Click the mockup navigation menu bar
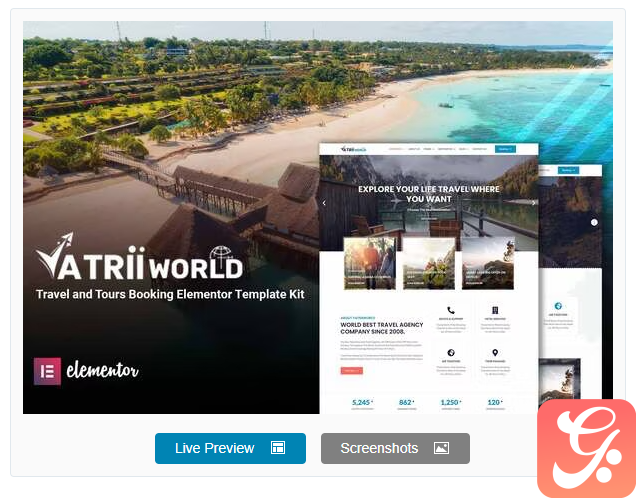This screenshot has width=637, height=499. point(438,149)
